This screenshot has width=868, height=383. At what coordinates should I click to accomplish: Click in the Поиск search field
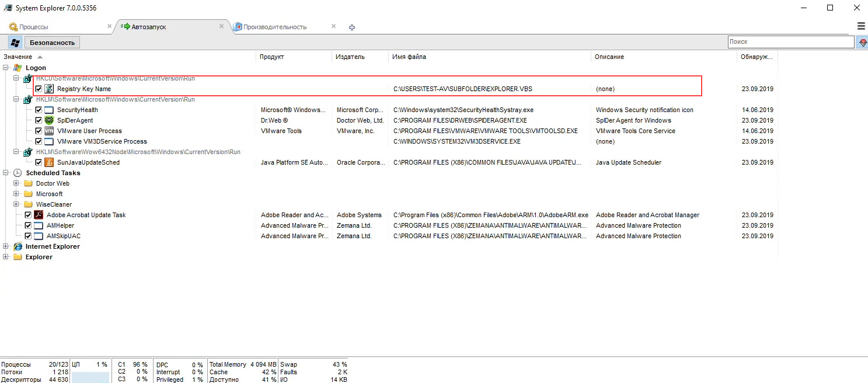(790, 42)
